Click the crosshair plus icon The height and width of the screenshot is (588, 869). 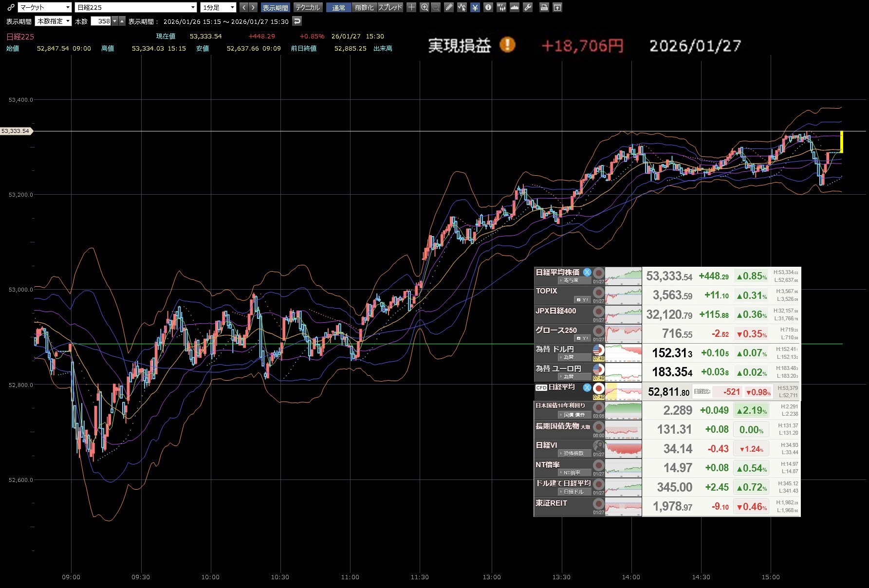411,7
